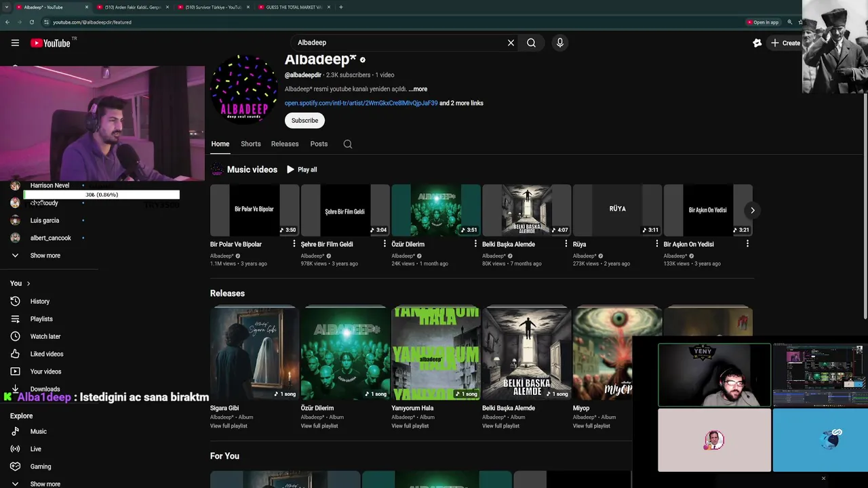This screenshot has width=868, height=488.
Task: Open more options for Şehre Bir Film Geldi
Action: (384, 244)
